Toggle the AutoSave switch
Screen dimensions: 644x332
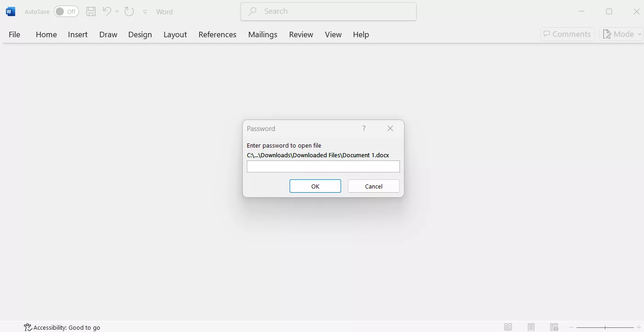(x=66, y=11)
